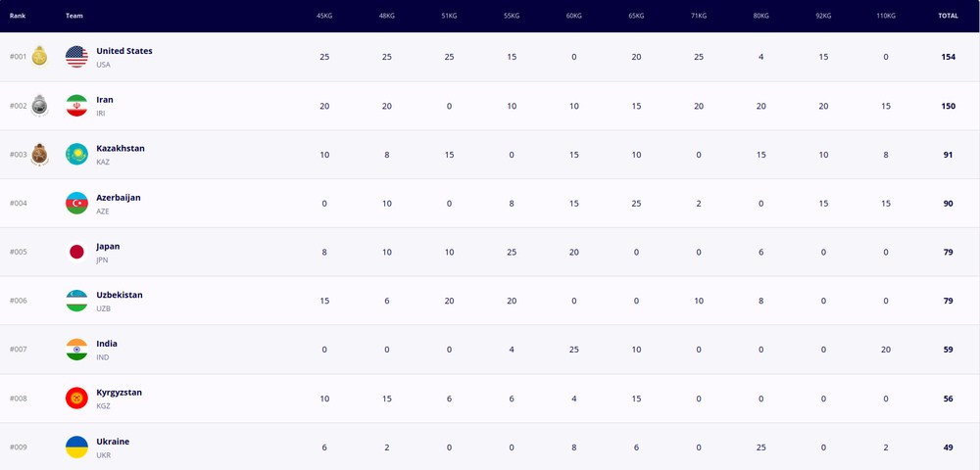Click the Azerbaijan flag icon
This screenshot has height=470, width=980.
[76, 203]
